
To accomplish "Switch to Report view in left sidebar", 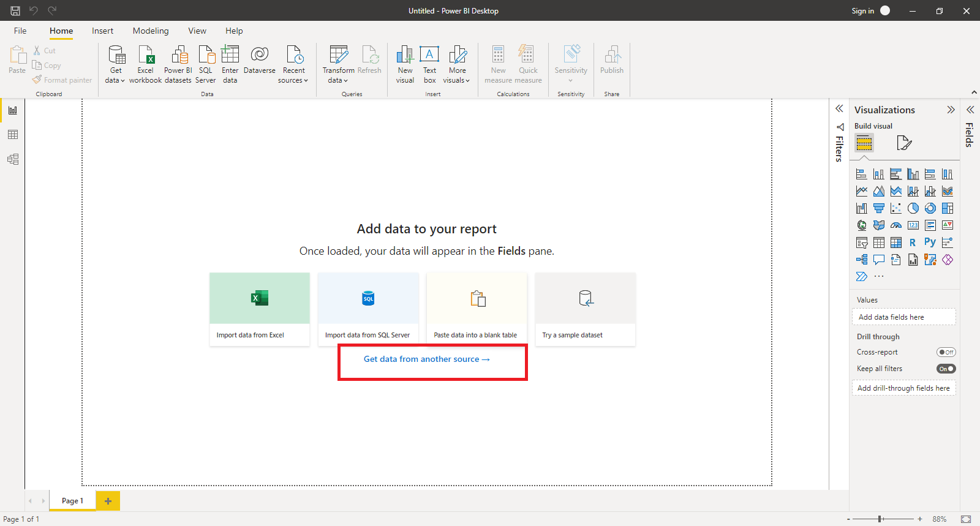I will [13, 110].
